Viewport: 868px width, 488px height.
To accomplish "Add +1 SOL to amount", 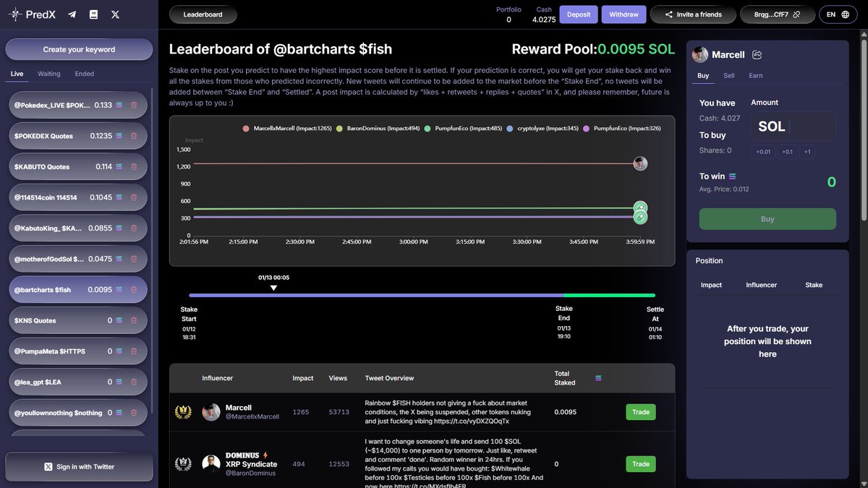I will pyautogui.click(x=807, y=152).
